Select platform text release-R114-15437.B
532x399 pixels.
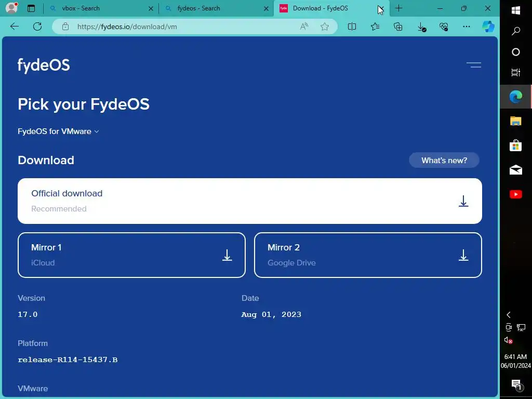pos(68,360)
